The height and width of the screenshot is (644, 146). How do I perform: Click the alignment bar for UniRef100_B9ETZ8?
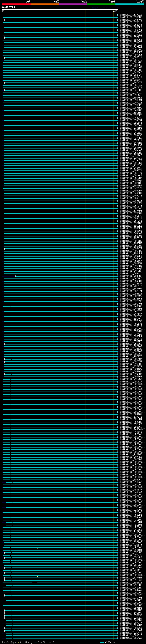pos(60,583)
